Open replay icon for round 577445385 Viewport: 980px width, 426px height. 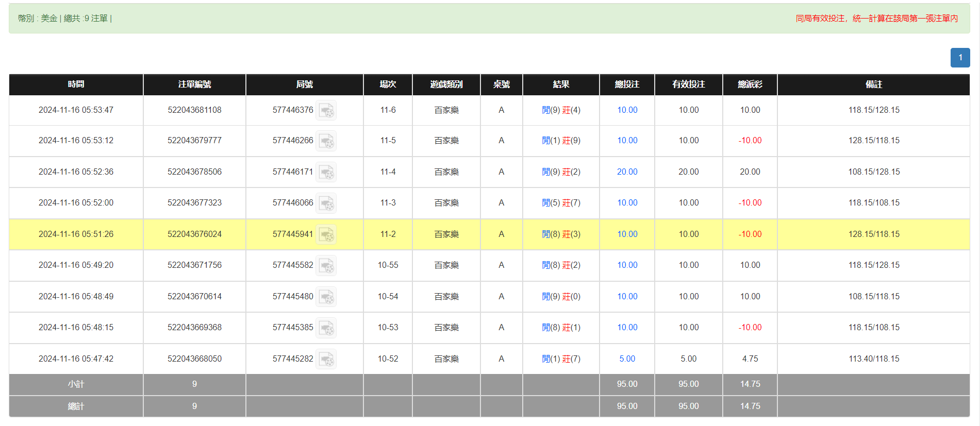tap(326, 328)
